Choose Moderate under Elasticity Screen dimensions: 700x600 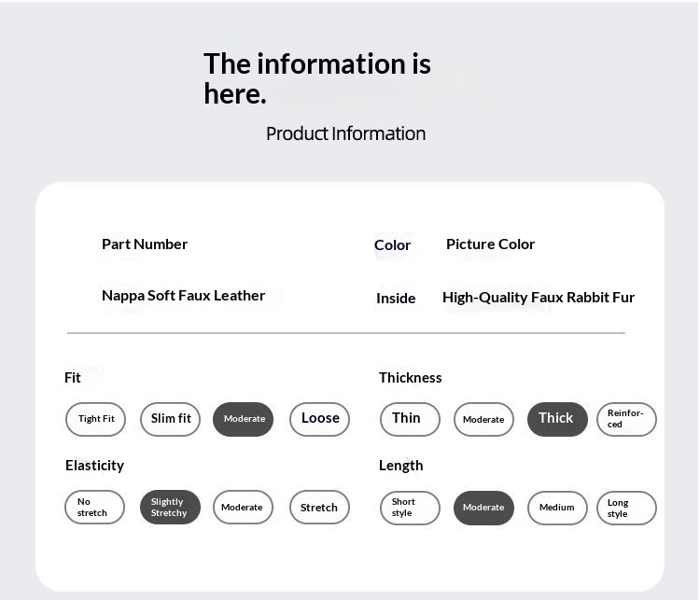click(x=243, y=508)
